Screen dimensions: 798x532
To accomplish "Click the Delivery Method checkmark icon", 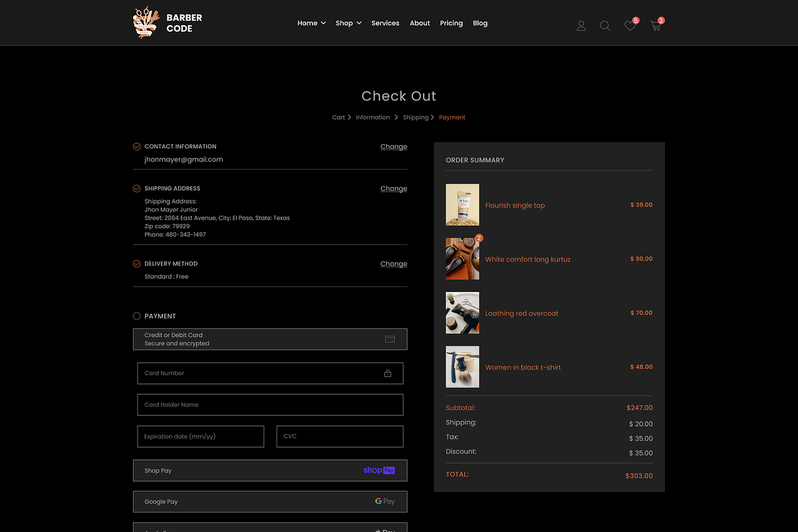I will pos(137,263).
